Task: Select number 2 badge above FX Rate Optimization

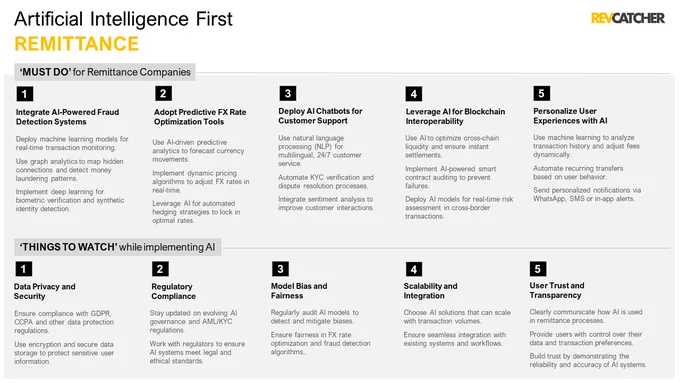Action: 163,93
